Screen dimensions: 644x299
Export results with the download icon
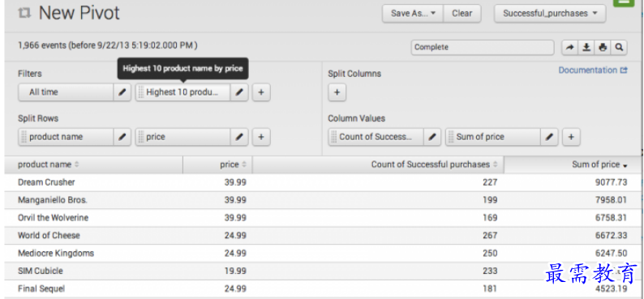pyautogui.click(x=586, y=48)
